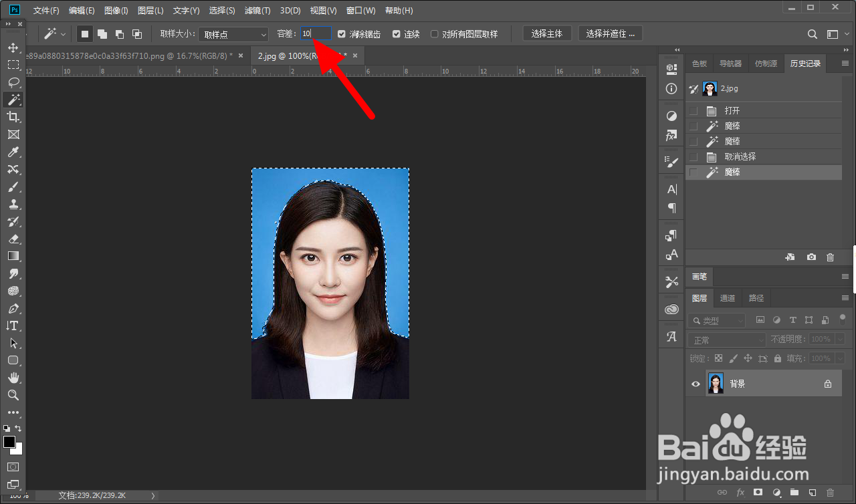Switch to the 通道 tab
The width and height of the screenshot is (856, 504).
pyautogui.click(x=728, y=298)
